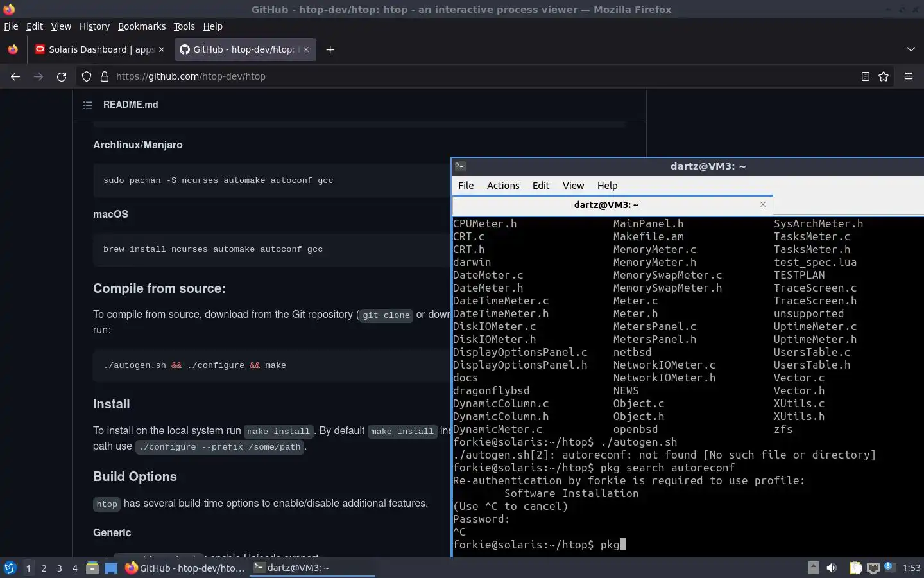
Task: Open Firefox Edit menu
Action: 34,26
